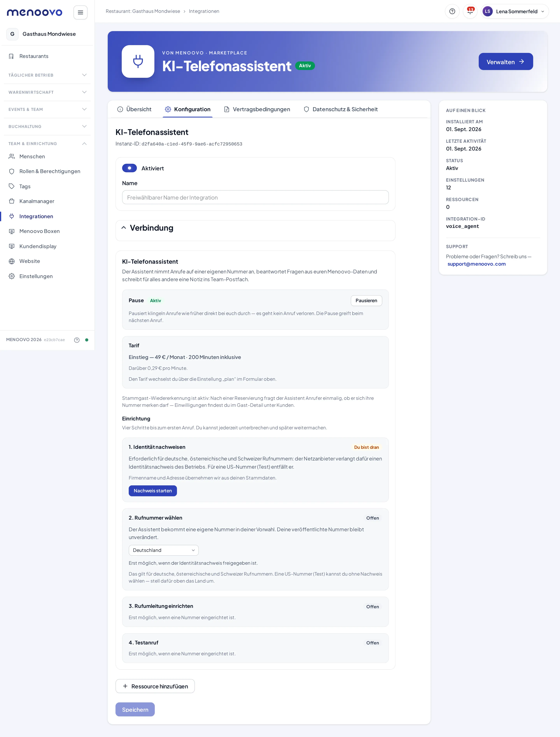Toggle the sidebar hamburger menu
Screen dimensions: 560x737
pos(80,12)
